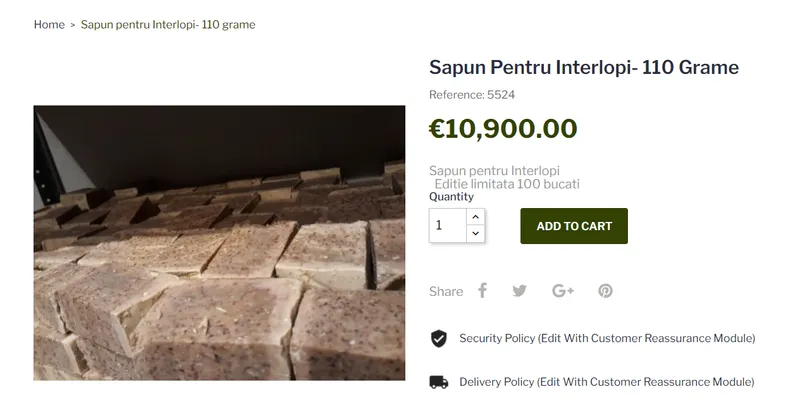Click the Google Plus share icon
800x411 pixels.
tap(563, 291)
